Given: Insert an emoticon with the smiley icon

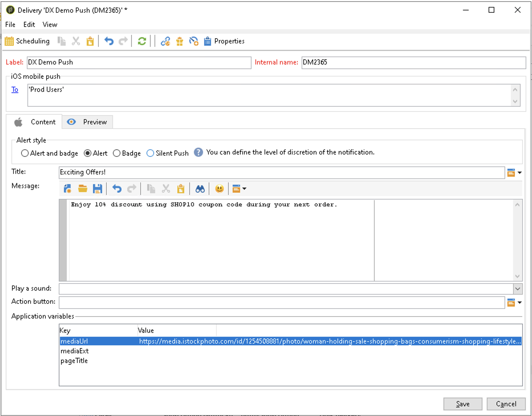Looking at the screenshot, I should [x=219, y=189].
